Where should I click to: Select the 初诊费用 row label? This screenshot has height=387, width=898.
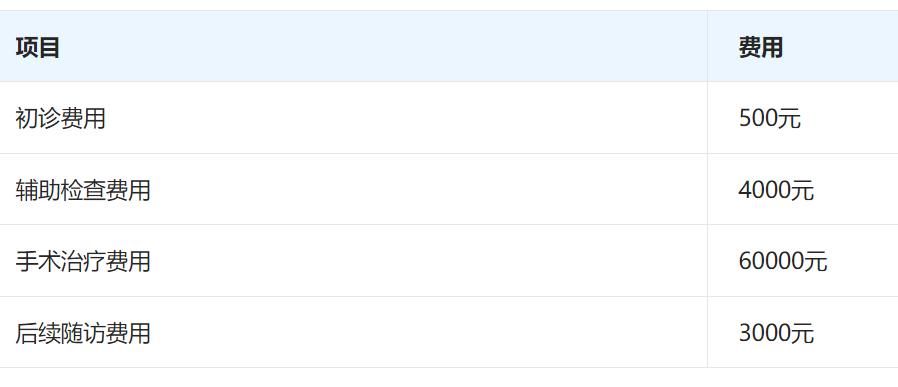(60, 119)
